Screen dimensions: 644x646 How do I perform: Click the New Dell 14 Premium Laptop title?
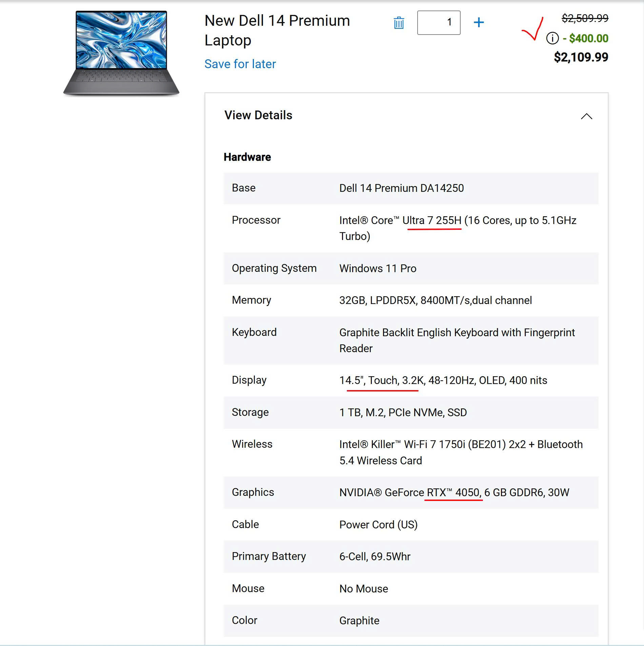click(x=277, y=30)
